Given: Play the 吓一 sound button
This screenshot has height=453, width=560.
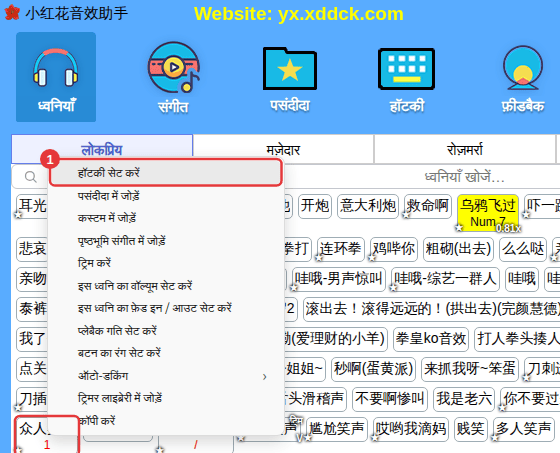Looking at the screenshot, I should click(x=542, y=206).
